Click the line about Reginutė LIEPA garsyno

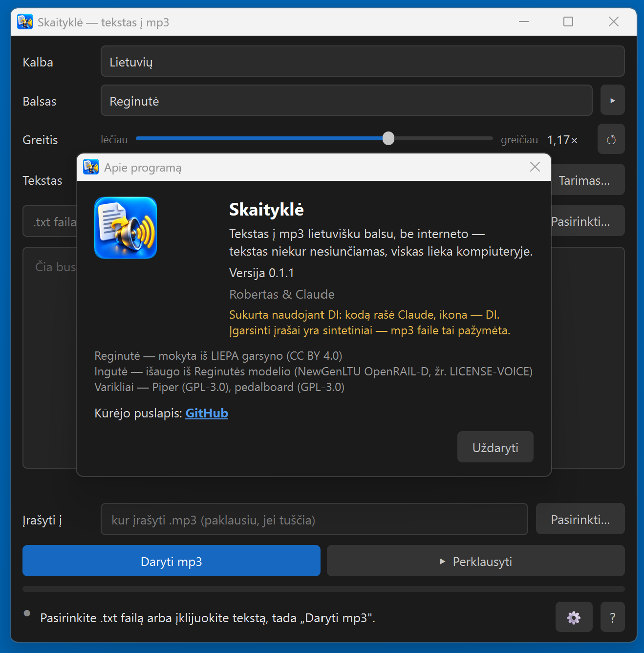click(218, 356)
